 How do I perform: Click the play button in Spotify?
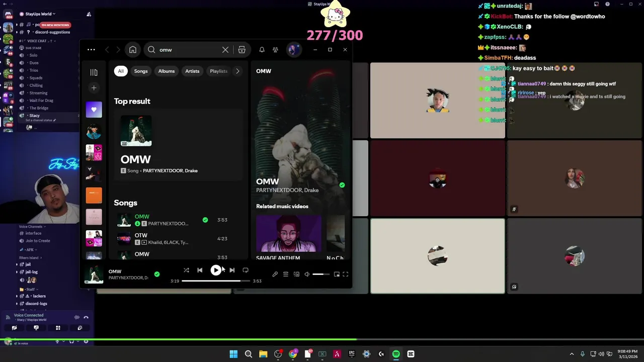pyautogui.click(x=216, y=270)
